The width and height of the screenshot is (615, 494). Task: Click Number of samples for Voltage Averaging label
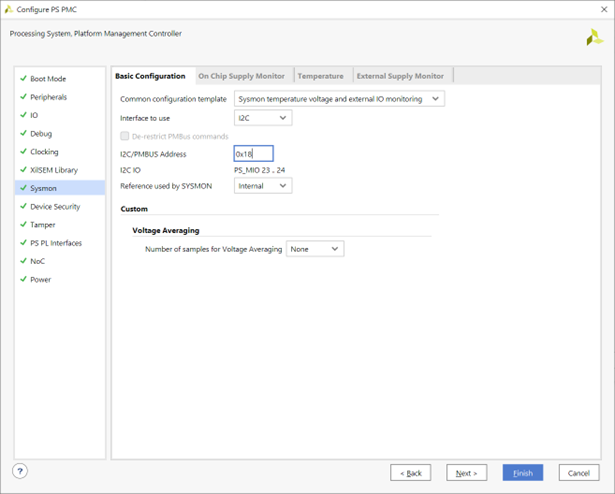coord(213,249)
